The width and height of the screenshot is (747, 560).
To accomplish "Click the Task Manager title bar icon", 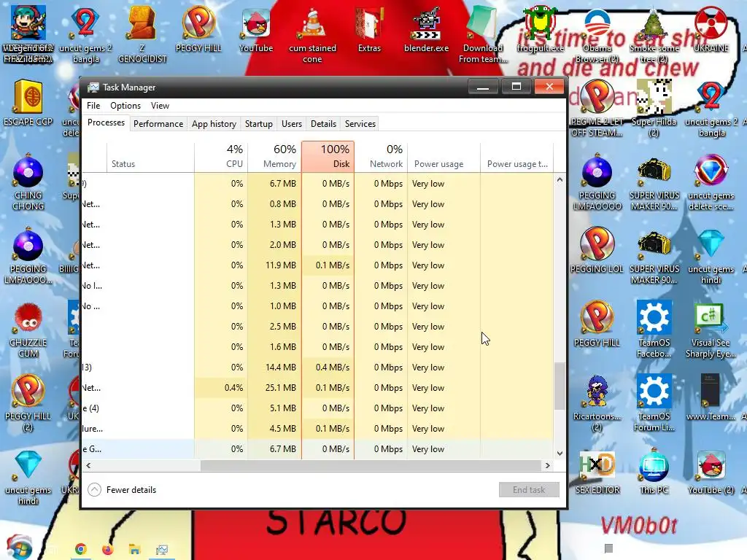I will 93,87.
